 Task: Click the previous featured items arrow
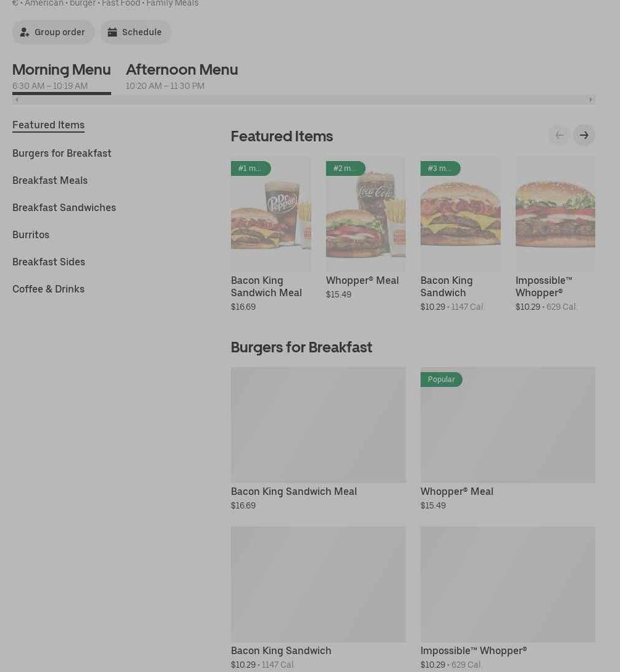[x=559, y=135]
